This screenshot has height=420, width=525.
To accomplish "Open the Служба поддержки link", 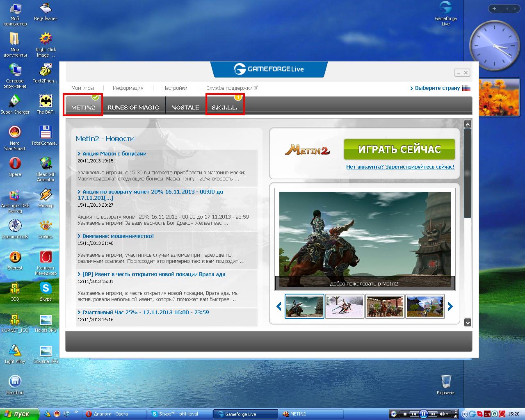I will point(232,88).
